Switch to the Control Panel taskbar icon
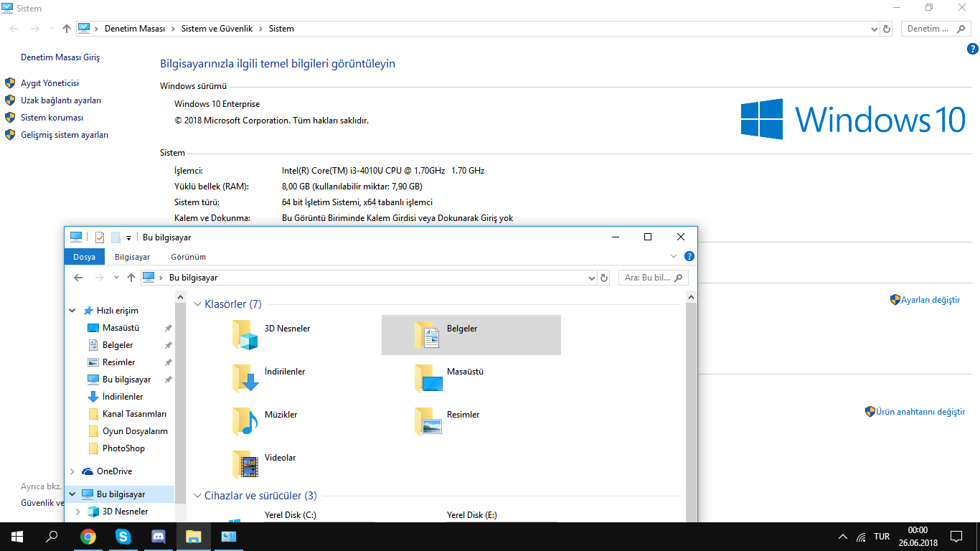The width and height of the screenshot is (980, 551). tap(229, 536)
